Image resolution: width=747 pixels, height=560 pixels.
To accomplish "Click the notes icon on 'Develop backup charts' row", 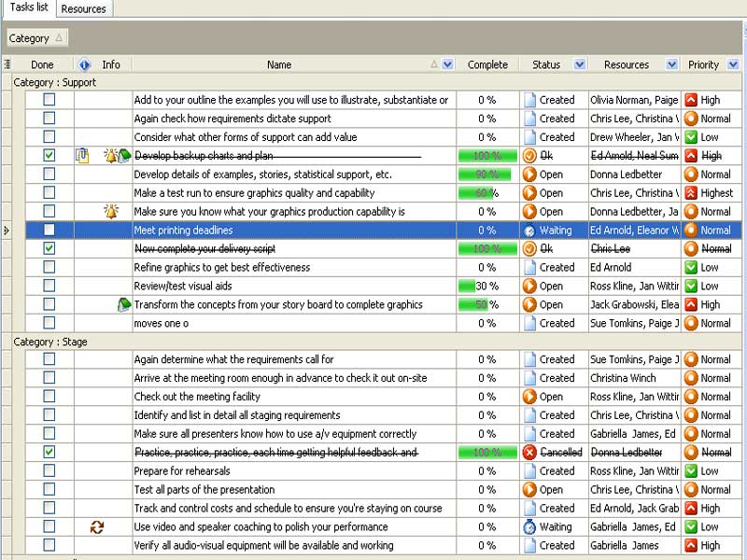I will 82,156.
